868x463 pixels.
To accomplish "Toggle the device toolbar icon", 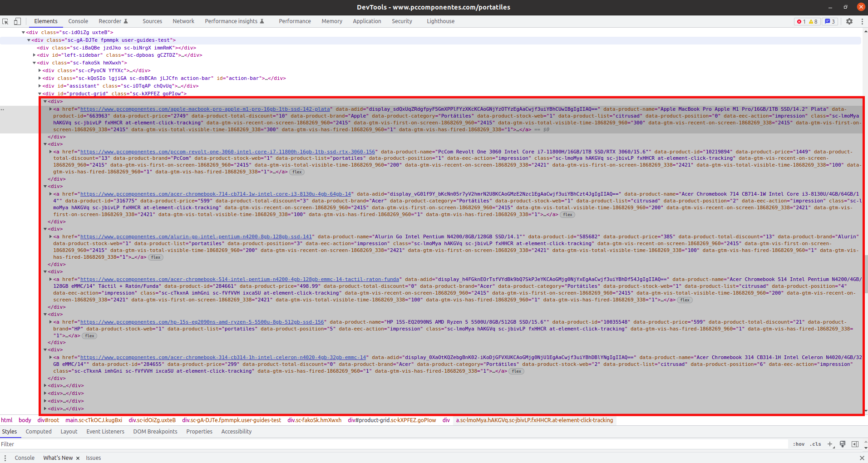I will (17, 21).
